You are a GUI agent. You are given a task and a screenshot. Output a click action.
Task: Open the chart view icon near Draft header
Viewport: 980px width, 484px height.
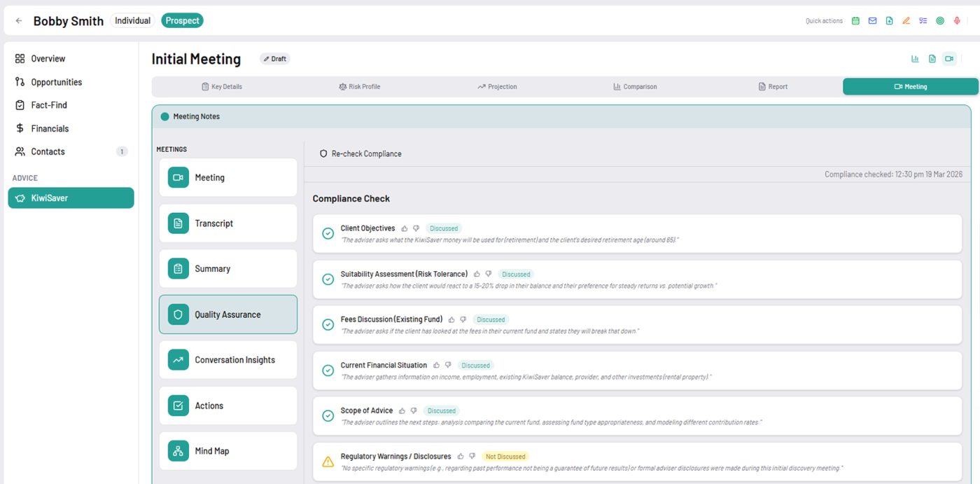tap(915, 59)
